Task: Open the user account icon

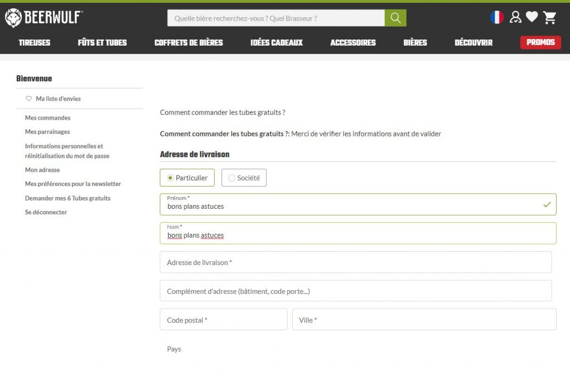Action: point(515,17)
